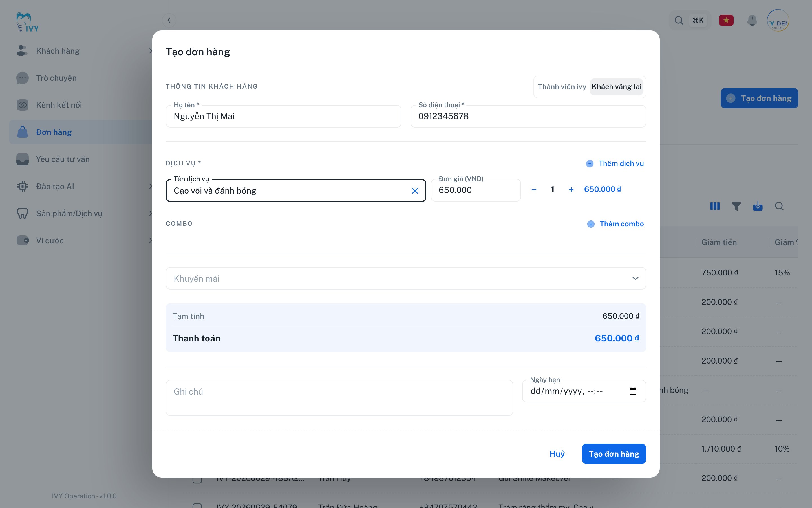Open column settings icon above table
The height and width of the screenshot is (508, 812).
715,206
